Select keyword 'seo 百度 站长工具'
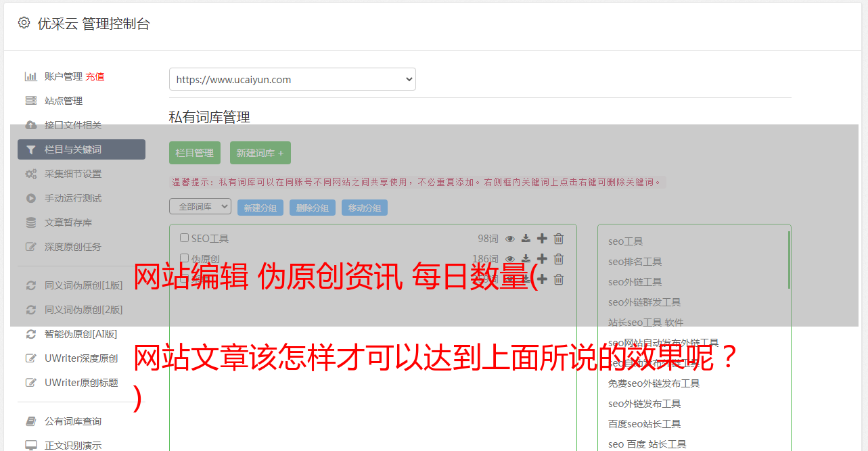Viewport: 868px width, 451px height. click(x=647, y=444)
